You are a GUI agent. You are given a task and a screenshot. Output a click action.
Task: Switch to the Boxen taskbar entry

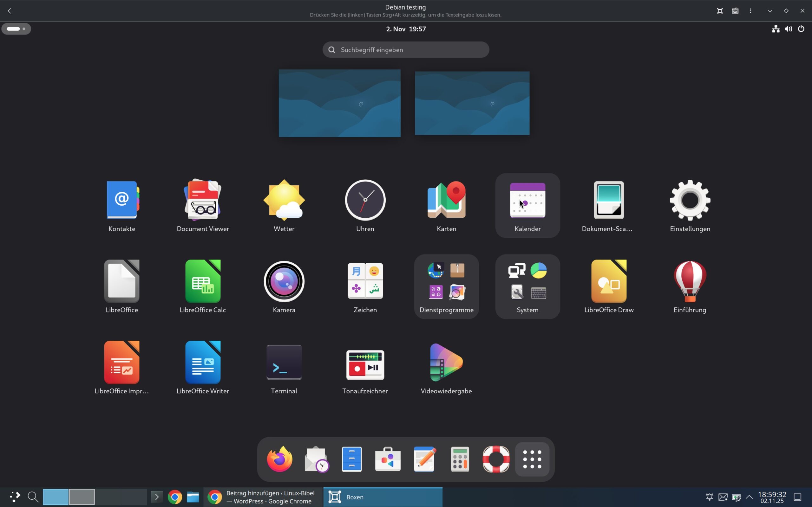pos(383,497)
